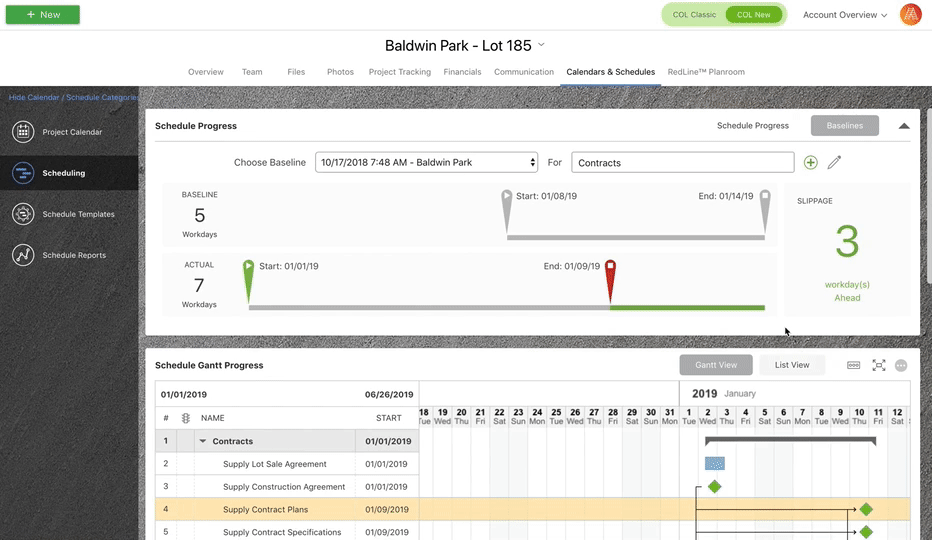Toggle to List View
The image size is (932, 540).
tap(792, 365)
